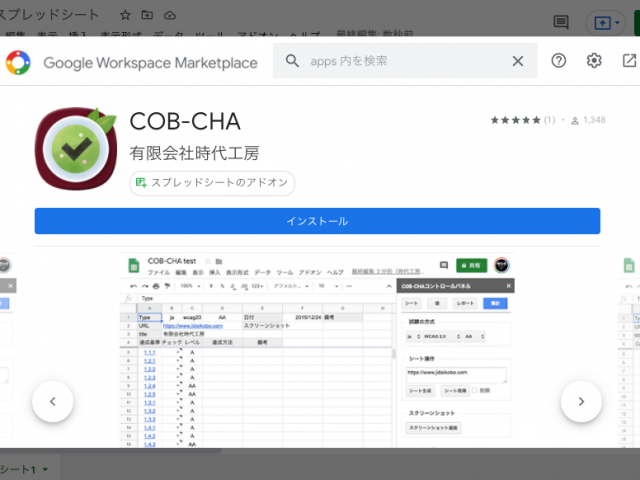Clear the search with the X icon

coord(518,61)
